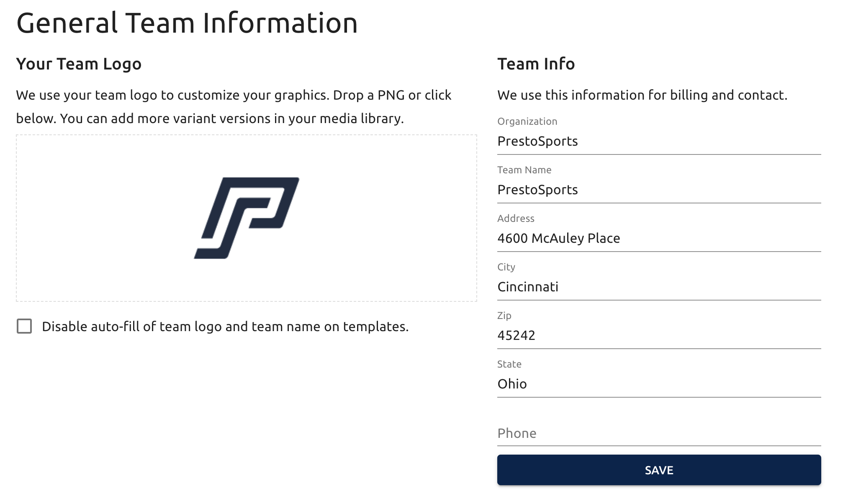Viewport: 843px width, 504px height.
Task: Click into the Team Name field
Action: pos(658,190)
